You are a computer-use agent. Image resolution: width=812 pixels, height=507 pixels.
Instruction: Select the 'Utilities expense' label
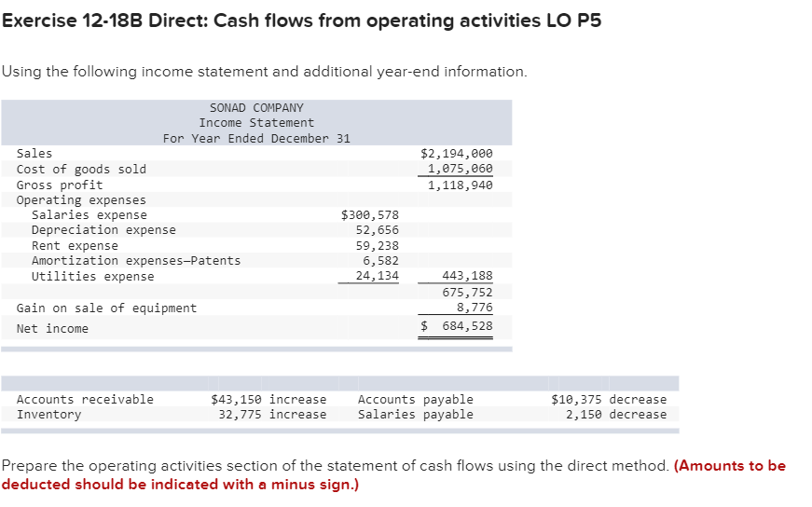[x=92, y=276]
